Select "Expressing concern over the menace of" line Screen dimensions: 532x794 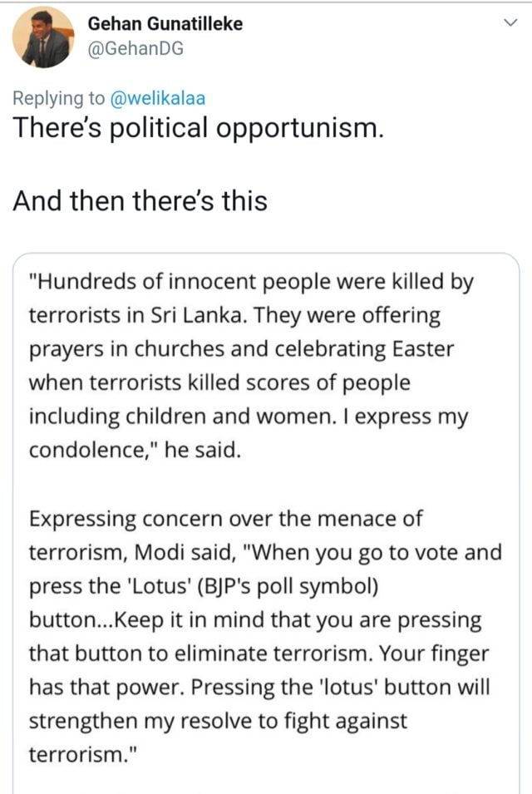225,519
